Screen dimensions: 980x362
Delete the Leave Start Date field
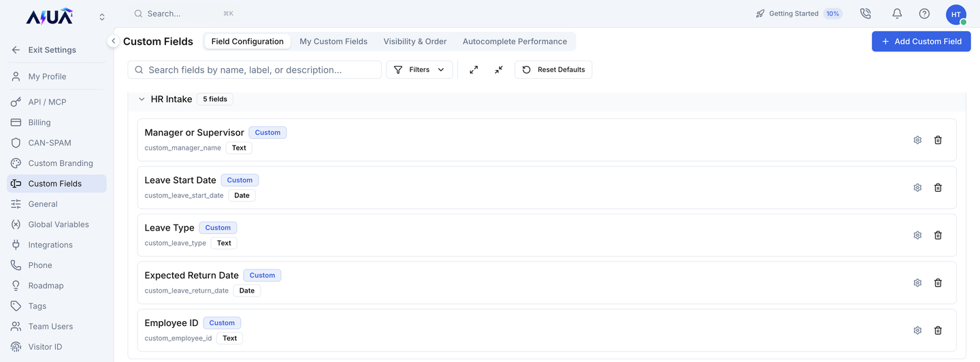pyautogui.click(x=938, y=188)
